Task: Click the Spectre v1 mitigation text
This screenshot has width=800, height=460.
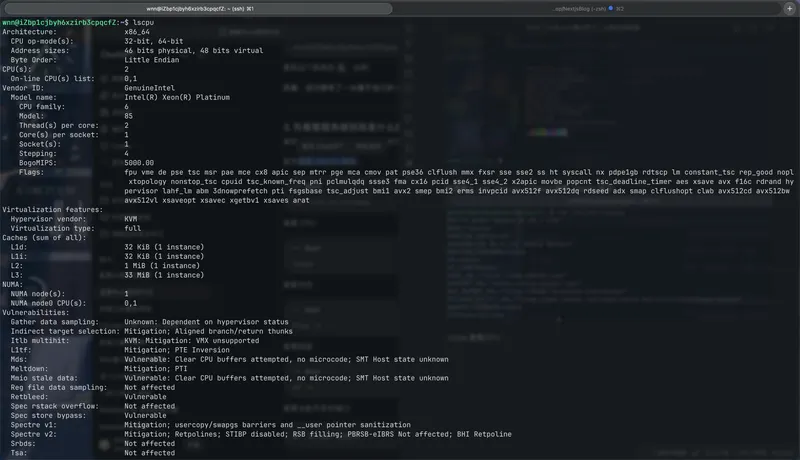Action: pos(267,425)
